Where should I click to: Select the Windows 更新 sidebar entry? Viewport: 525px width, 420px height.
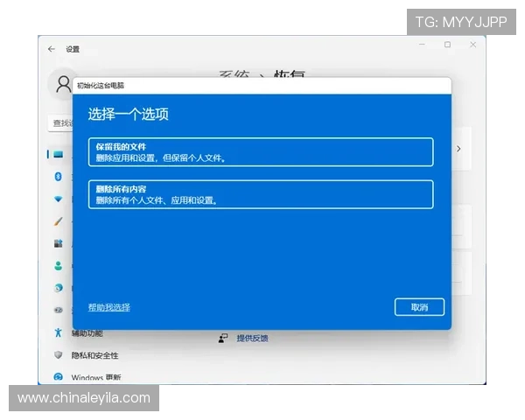pos(96,377)
